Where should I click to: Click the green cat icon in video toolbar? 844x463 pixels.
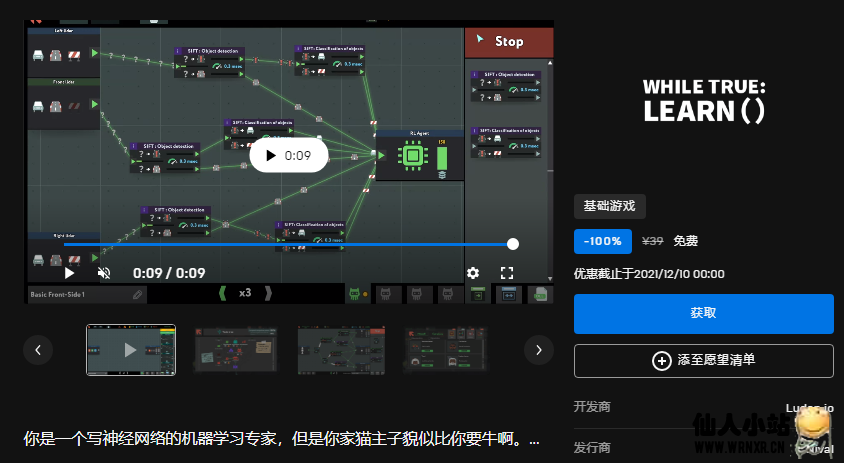point(355,293)
